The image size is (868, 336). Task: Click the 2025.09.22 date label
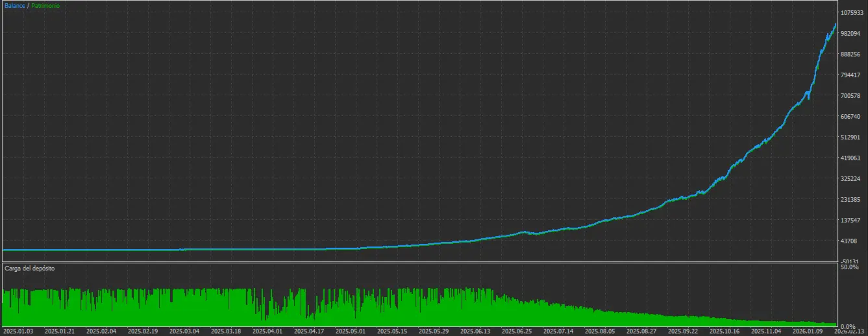click(x=684, y=331)
